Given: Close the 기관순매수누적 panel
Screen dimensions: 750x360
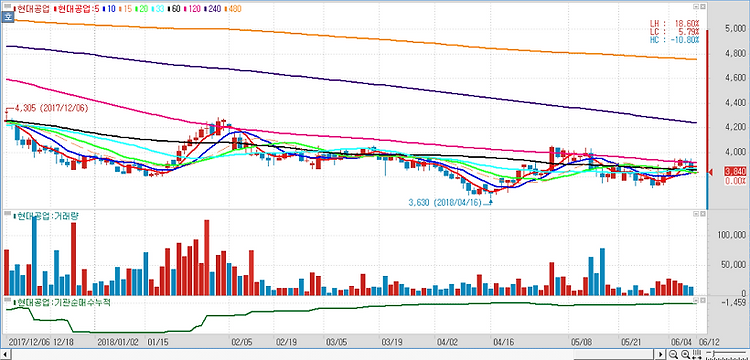Looking at the screenshot, I should point(703,301).
